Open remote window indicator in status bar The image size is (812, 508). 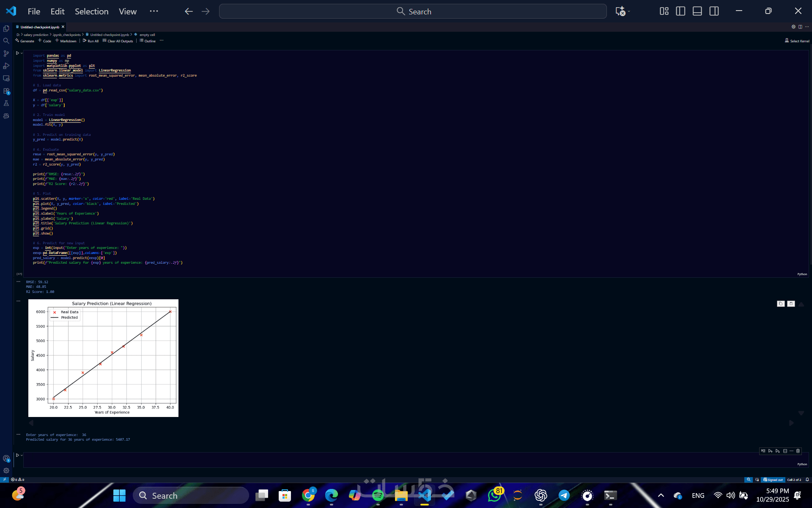(4, 480)
